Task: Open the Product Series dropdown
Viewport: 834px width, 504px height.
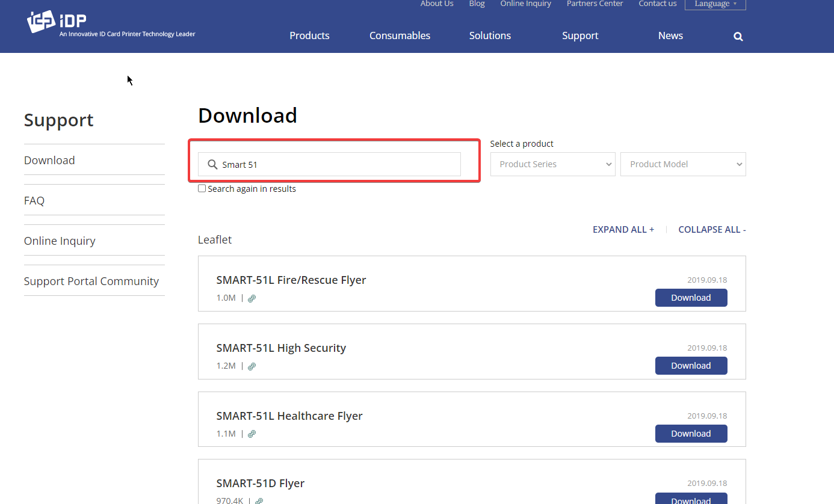Action: click(552, 164)
